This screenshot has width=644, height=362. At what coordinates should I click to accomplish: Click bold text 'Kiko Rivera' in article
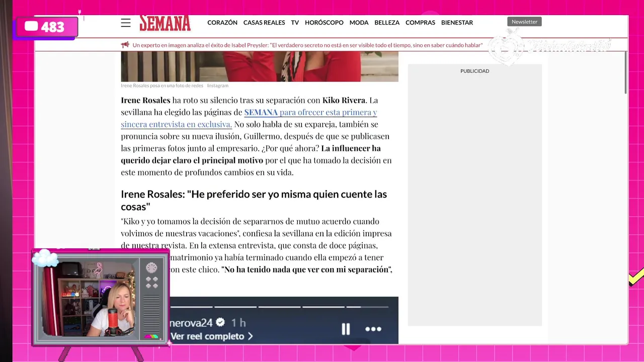point(344,100)
